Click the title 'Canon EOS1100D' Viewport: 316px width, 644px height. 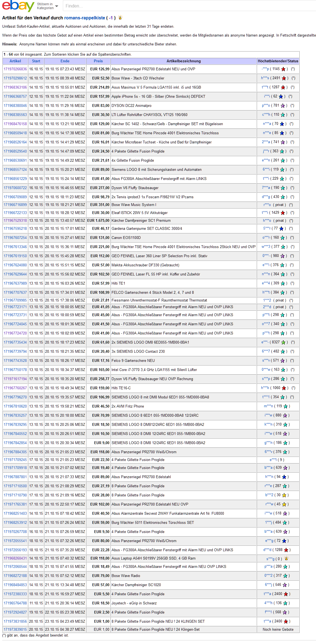pos(126,238)
